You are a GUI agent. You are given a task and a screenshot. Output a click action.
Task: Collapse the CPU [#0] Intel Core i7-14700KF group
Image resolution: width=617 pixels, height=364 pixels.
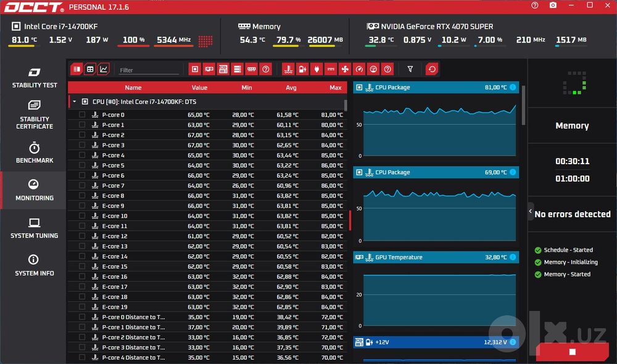click(75, 102)
